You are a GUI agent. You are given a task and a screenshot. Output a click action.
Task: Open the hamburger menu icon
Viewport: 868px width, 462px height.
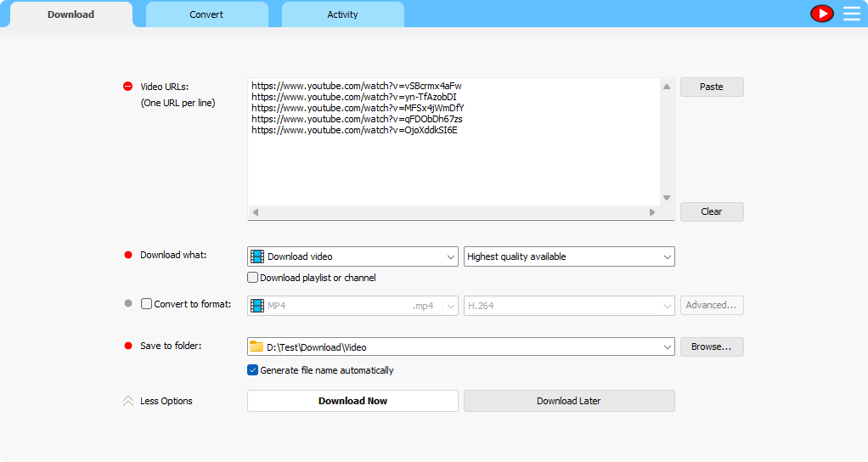point(851,14)
